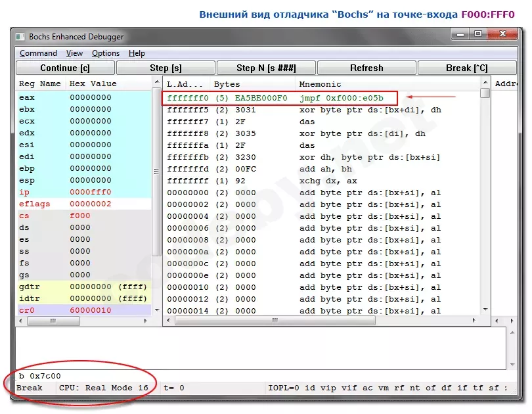Open the Help menu

coord(137,53)
